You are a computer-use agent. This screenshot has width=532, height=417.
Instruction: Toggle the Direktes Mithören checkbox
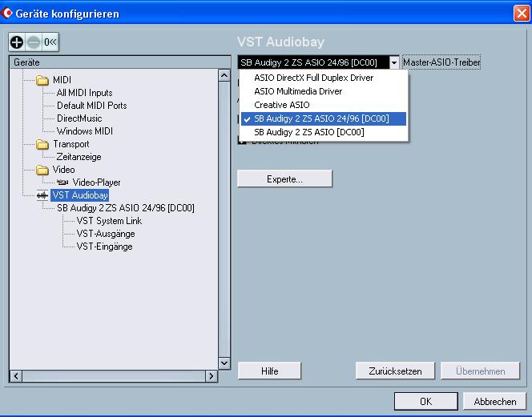(242, 142)
